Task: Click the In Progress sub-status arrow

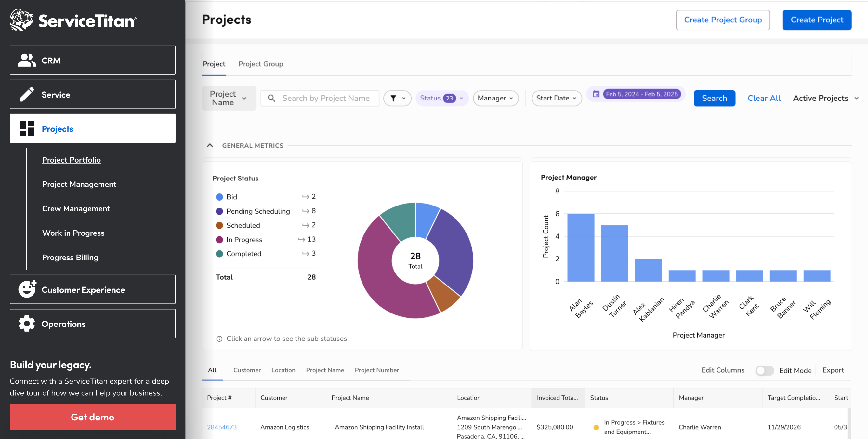Action: point(301,239)
